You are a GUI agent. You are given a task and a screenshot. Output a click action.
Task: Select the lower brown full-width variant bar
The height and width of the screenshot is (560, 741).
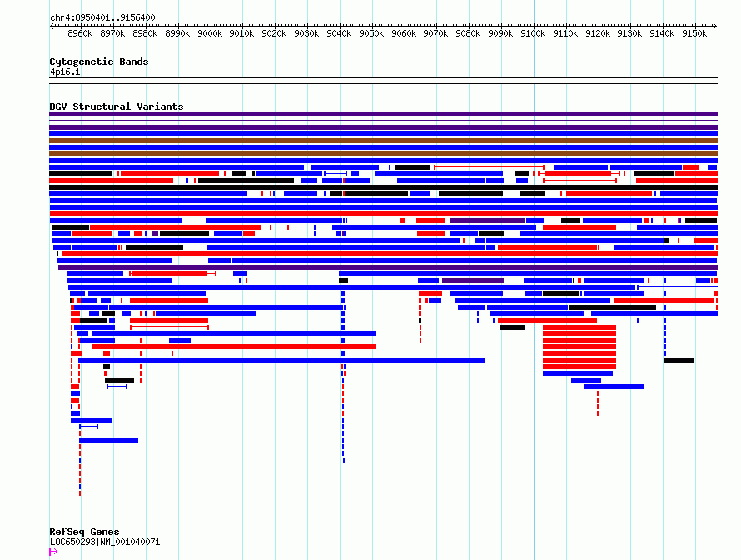pos(383,154)
